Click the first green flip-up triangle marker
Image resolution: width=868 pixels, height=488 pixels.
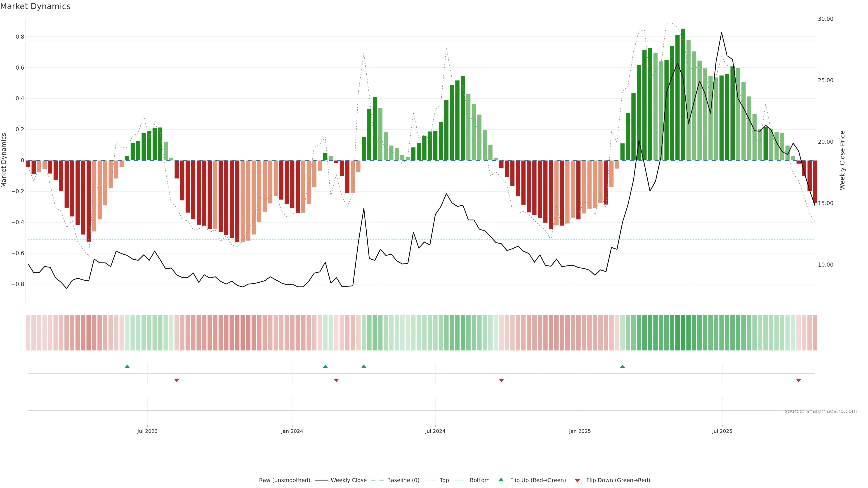click(127, 366)
